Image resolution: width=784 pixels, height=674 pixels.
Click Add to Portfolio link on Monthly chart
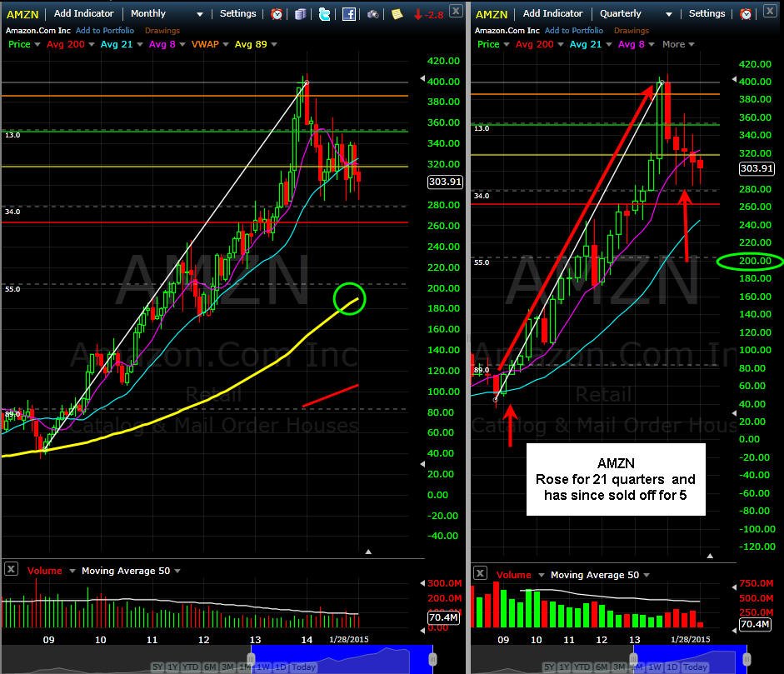click(104, 31)
